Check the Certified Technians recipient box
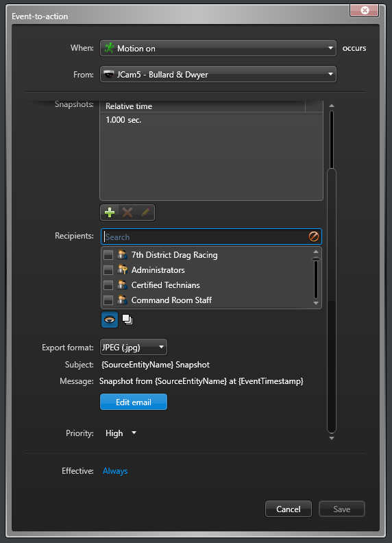 (x=108, y=285)
